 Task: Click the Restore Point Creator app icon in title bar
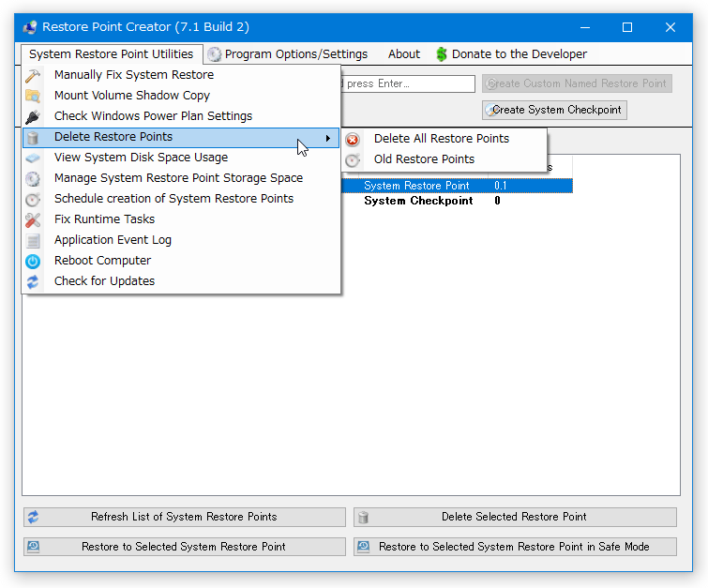[x=30, y=27]
